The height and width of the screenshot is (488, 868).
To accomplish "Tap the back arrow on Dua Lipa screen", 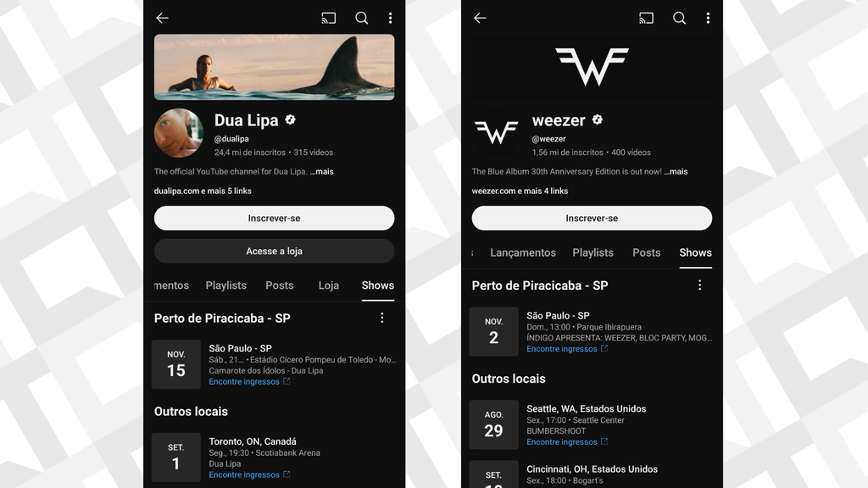I will [x=162, y=19].
